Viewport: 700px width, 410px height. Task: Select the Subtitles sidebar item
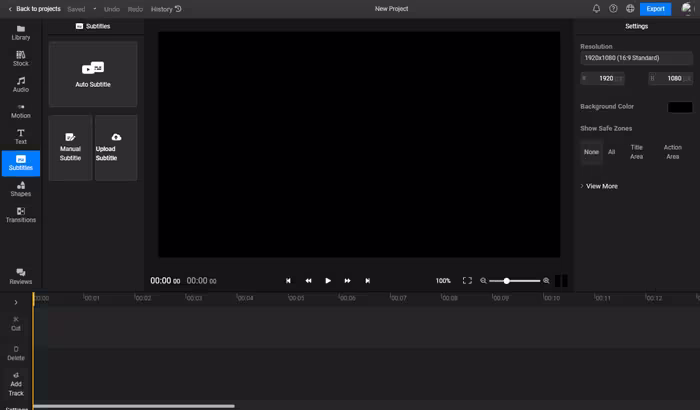point(21,163)
